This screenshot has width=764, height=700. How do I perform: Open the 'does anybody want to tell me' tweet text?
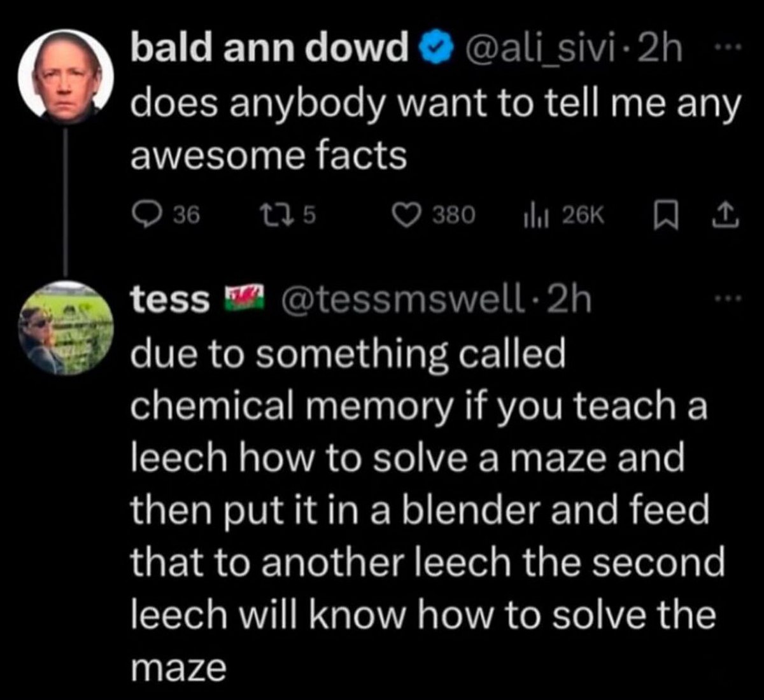pos(436,130)
